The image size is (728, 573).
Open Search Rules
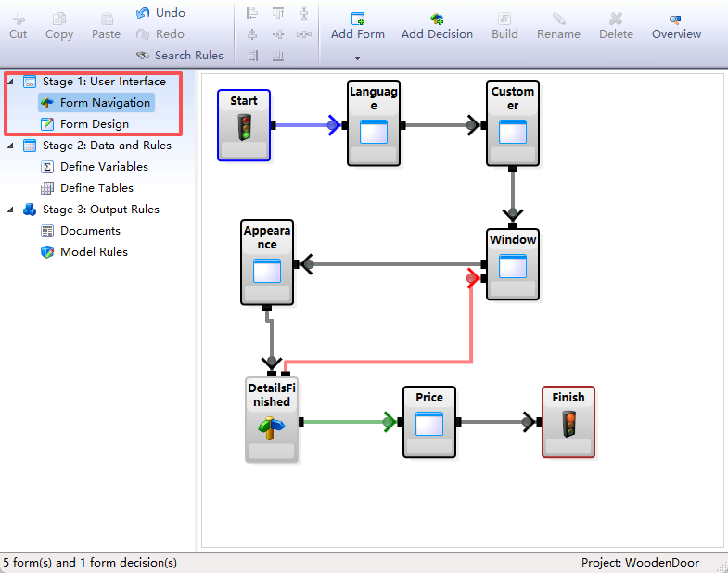tap(180, 56)
